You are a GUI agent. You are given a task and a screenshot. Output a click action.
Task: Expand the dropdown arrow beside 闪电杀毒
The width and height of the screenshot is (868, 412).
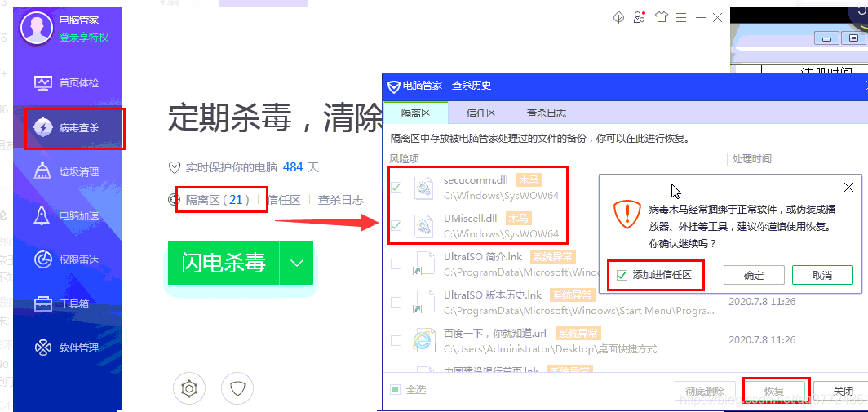tap(297, 263)
